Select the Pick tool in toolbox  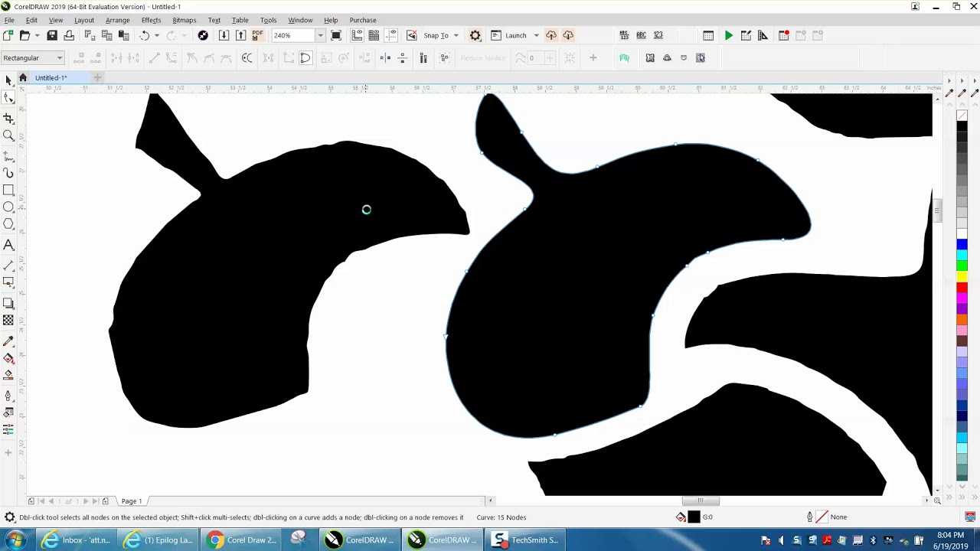8,80
